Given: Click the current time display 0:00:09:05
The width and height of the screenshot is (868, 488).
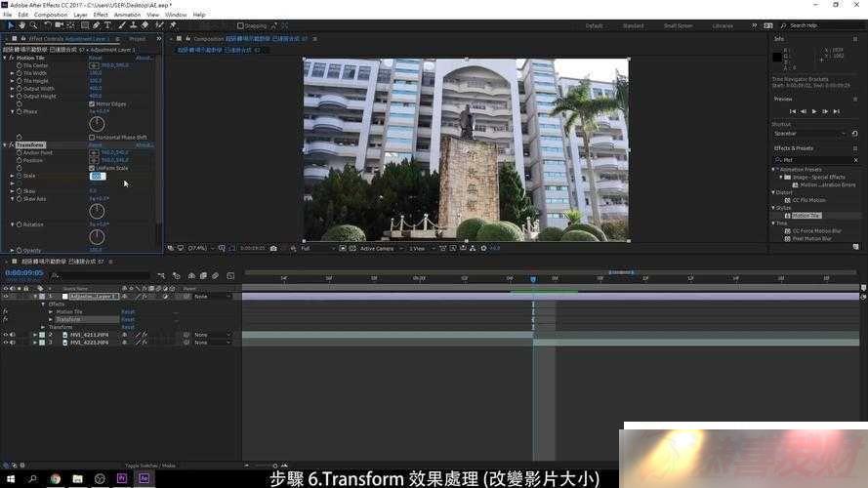Looking at the screenshot, I should click(x=23, y=272).
